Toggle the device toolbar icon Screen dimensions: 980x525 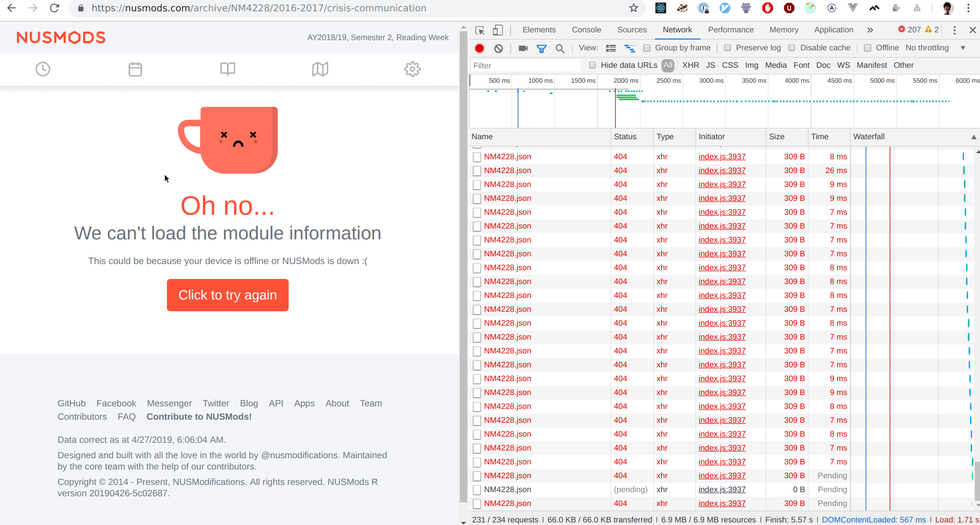[x=498, y=30]
